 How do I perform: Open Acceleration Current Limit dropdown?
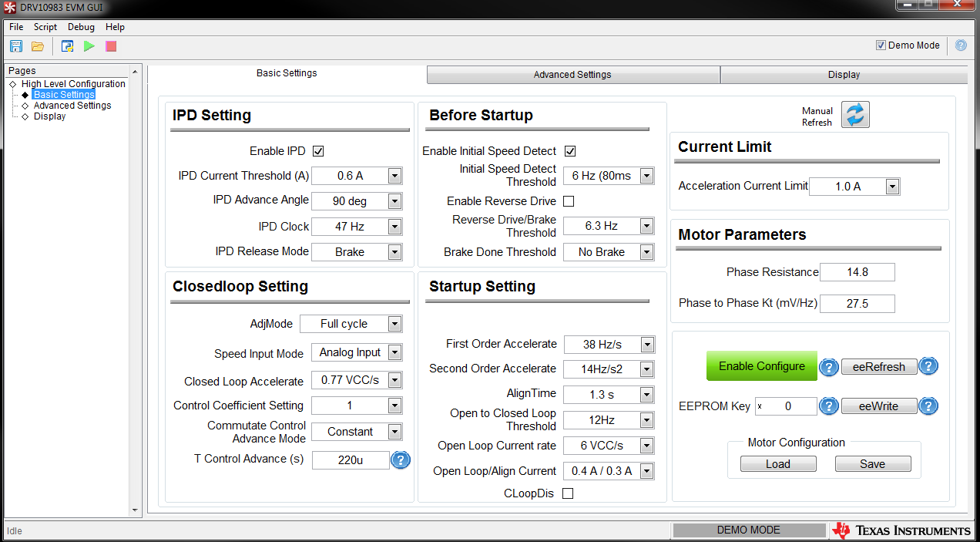click(854, 187)
